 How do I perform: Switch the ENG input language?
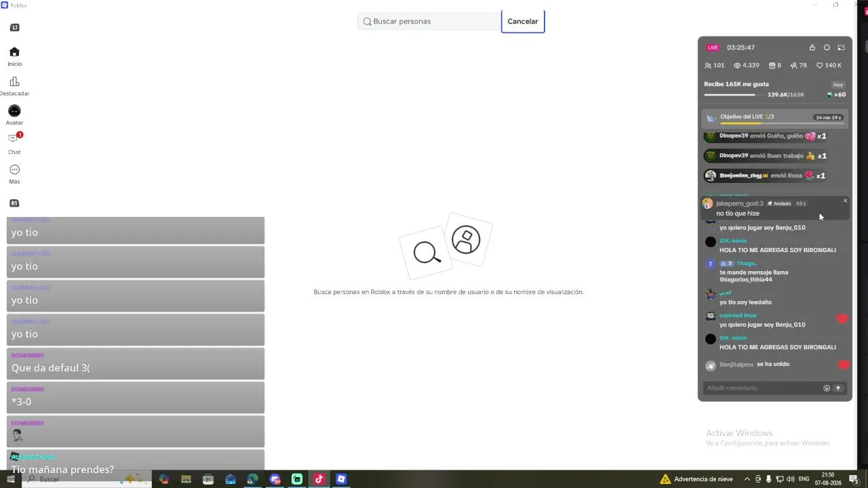804,479
